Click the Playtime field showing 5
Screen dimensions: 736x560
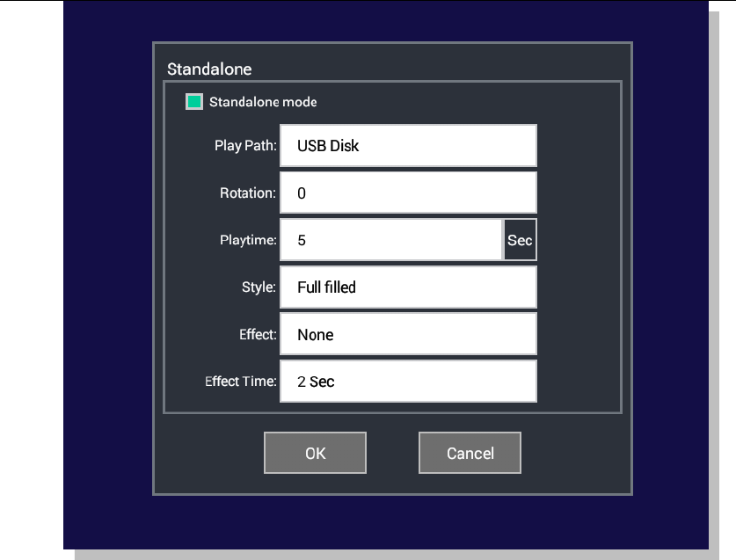391,240
